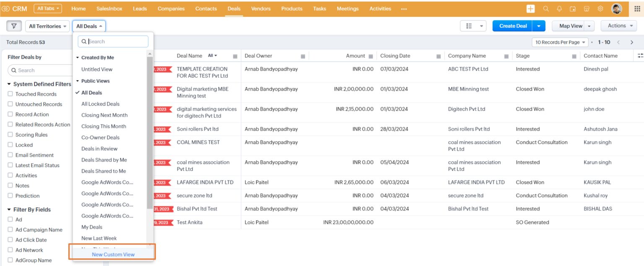The width and height of the screenshot is (644, 266).
Task: Click the CRM logo icon
Action: coord(6,9)
